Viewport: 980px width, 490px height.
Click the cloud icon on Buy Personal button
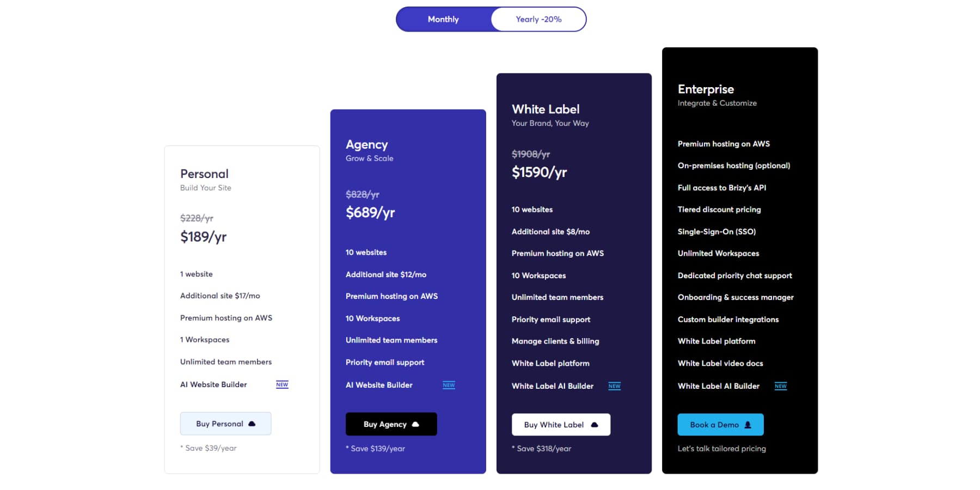pos(253,424)
